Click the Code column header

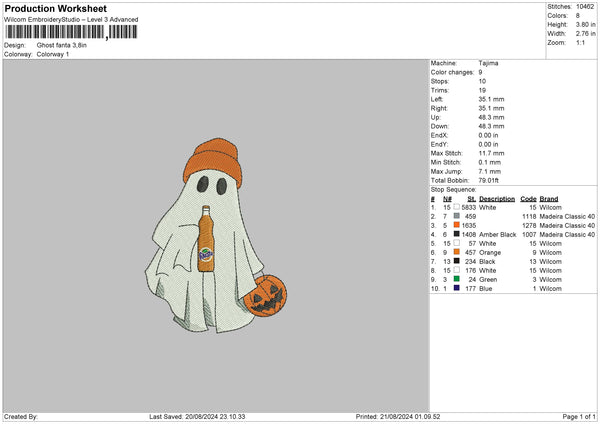click(x=529, y=198)
